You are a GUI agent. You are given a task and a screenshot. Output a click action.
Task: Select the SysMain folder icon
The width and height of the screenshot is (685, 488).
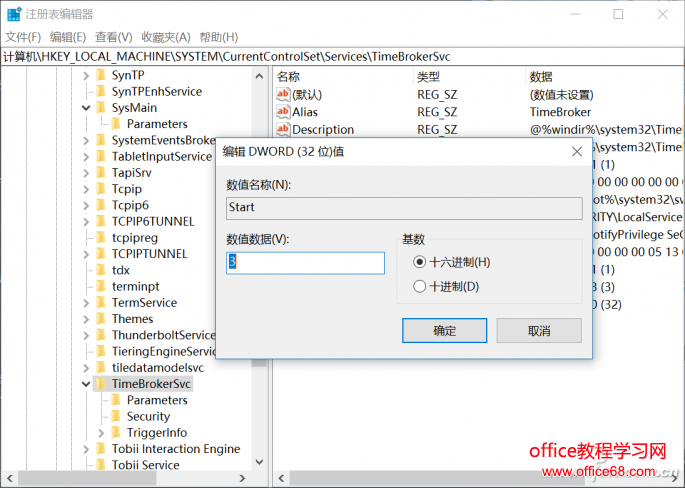[x=101, y=107]
